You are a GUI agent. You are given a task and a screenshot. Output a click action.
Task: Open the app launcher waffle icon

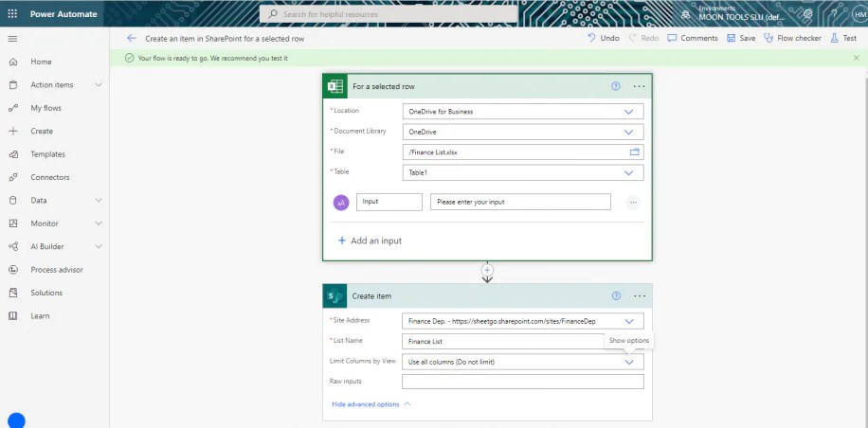point(12,14)
